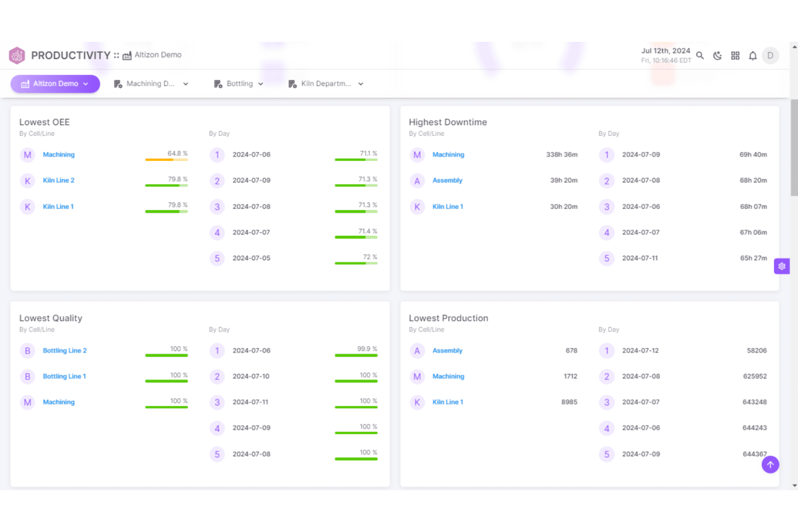Expand the Bottling dropdown

(x=239, y=84)
